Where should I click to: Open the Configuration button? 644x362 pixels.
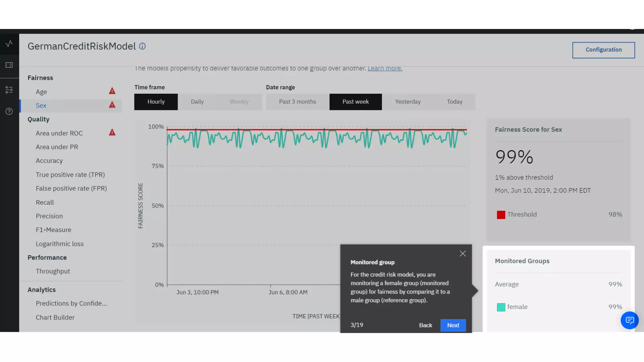[603, 50]
